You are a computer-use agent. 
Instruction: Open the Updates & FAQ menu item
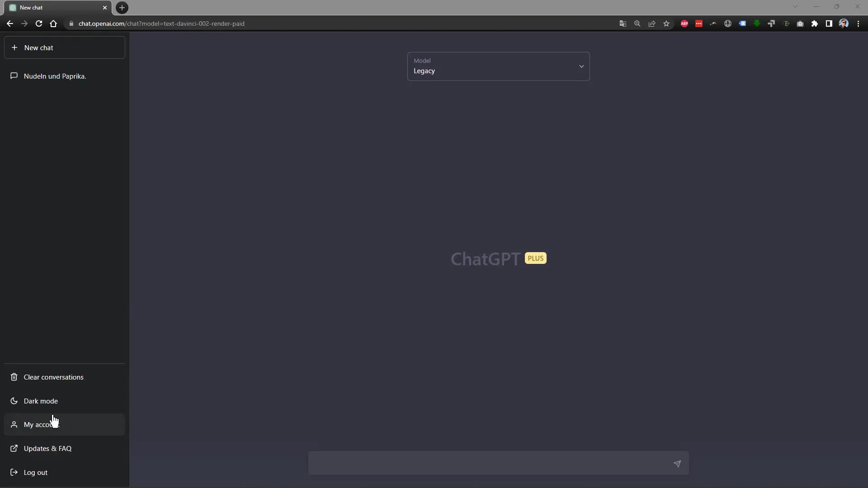coord(47,448)
